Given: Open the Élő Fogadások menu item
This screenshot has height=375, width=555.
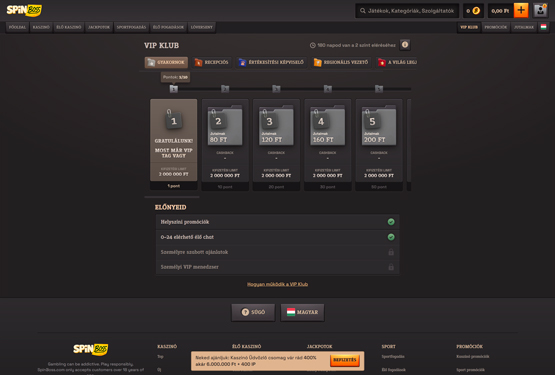Looking at the screenshot, I should pyautogui.click(x=168, y=27).
